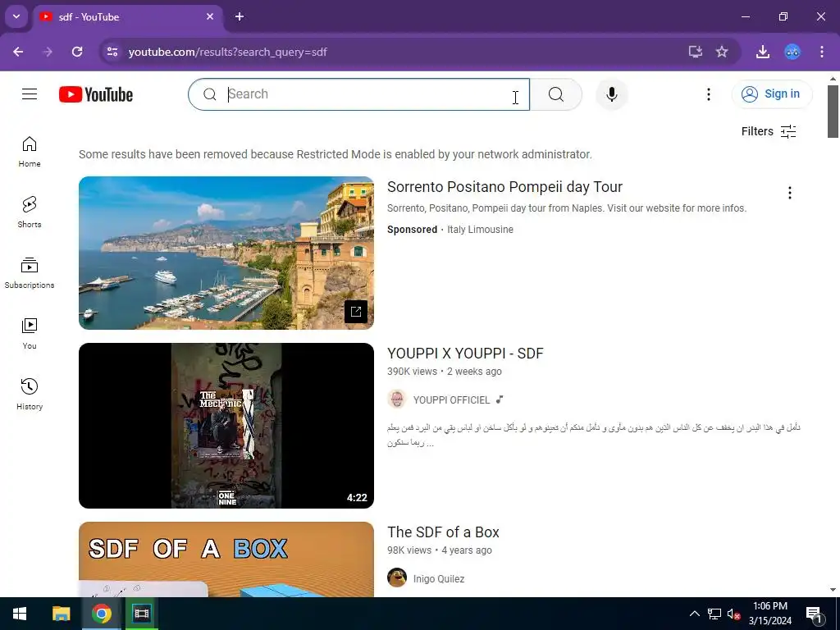Screen dimensions: 840x630
Task: Open History from the sidebar
Action: (x=30, y=394)
